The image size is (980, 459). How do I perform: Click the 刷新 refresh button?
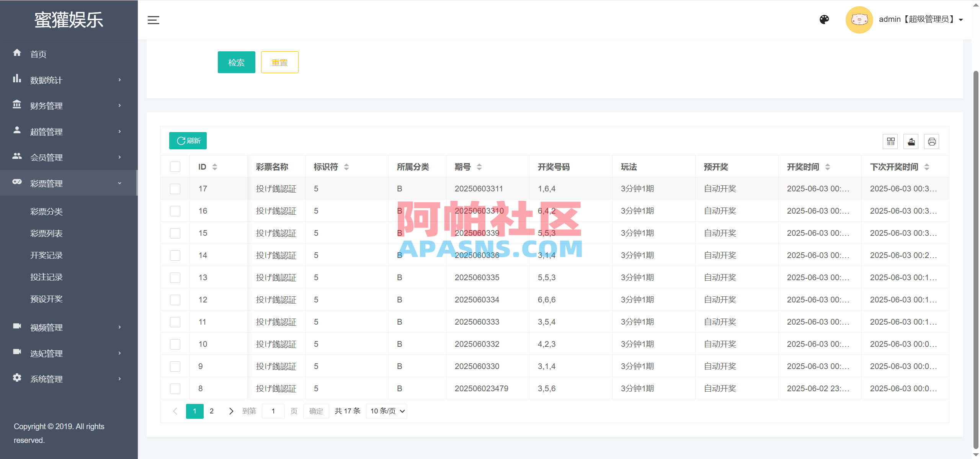point(188,140)
